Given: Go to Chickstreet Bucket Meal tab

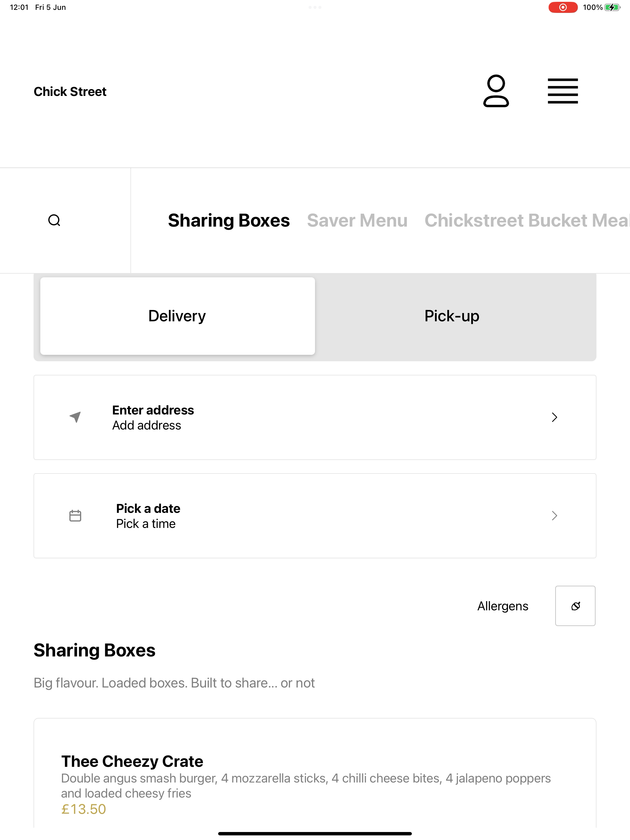Looking at the screenshot, I should [x=527, y=220].
